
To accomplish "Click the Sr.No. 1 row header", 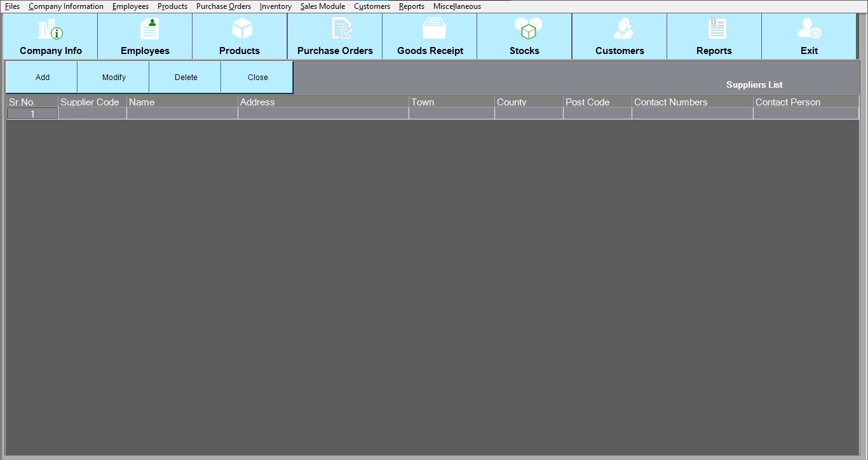I will (x=32, y=114).
